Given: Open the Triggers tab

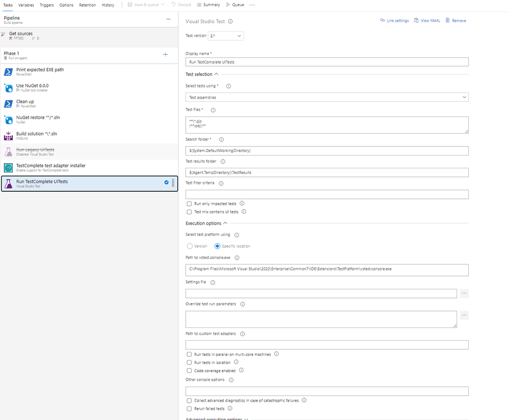Looking at the screenshot, I should 47,5.
